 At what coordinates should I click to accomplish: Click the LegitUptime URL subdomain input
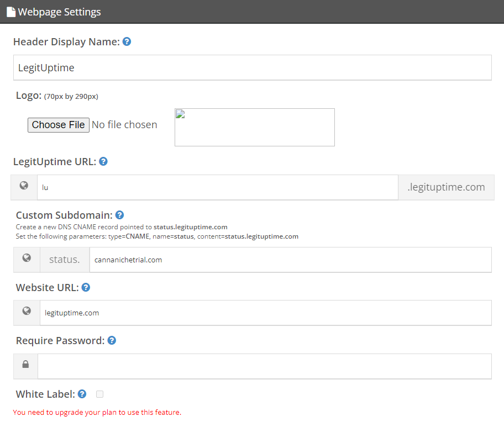coord(218,188)
